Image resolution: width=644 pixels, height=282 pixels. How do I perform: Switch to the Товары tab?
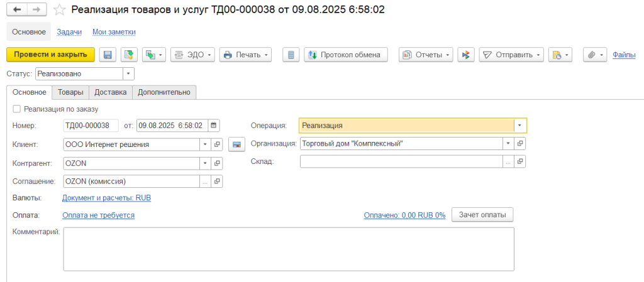click(70, 92)
